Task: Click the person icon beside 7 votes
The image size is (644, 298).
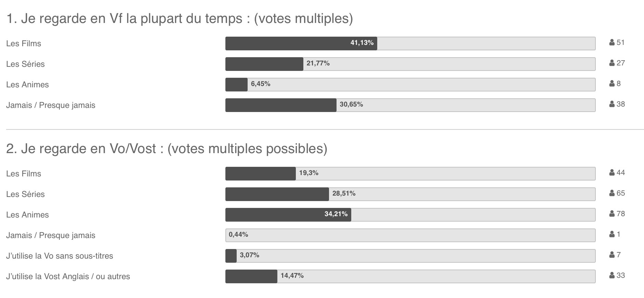Action: tap(612, 255)
